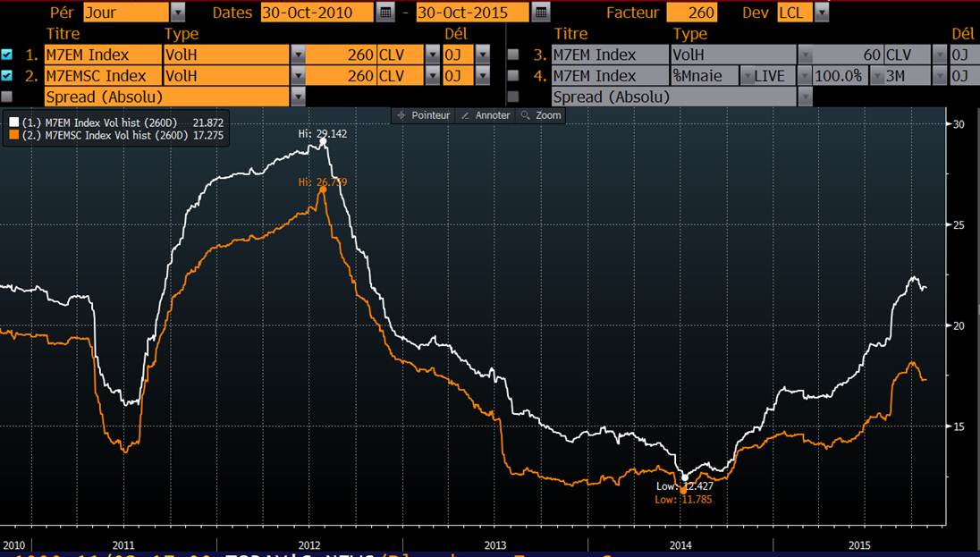Click the 2014 x-axis year label
The image size is (980, 557).
[x=680, y=545]
